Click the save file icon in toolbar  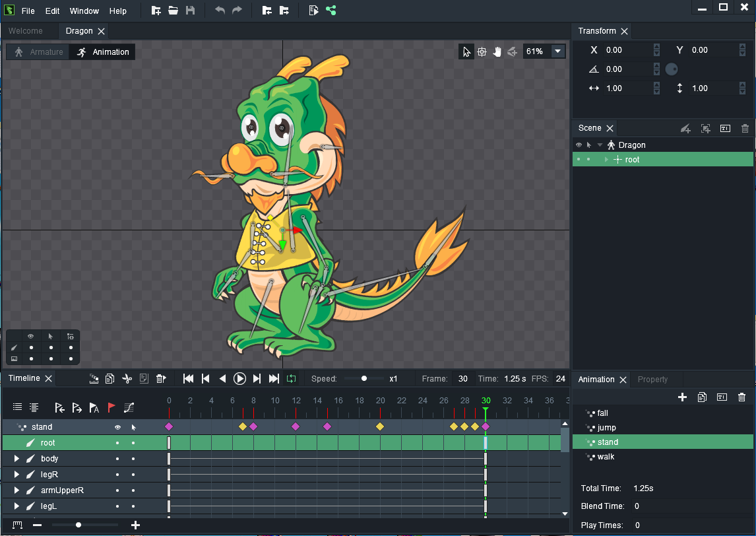pyautogui.click(x=190, y=11)
